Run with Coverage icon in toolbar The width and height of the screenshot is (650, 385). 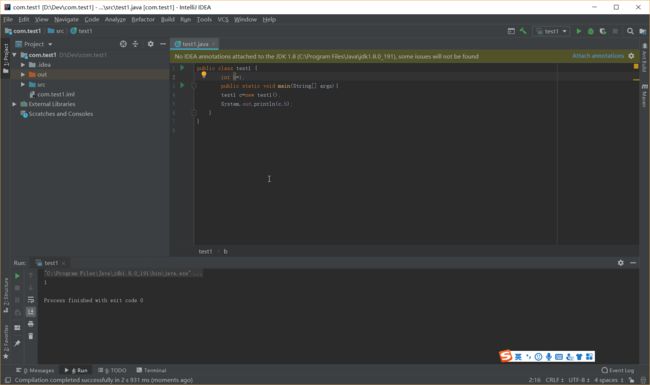point(603,31)
